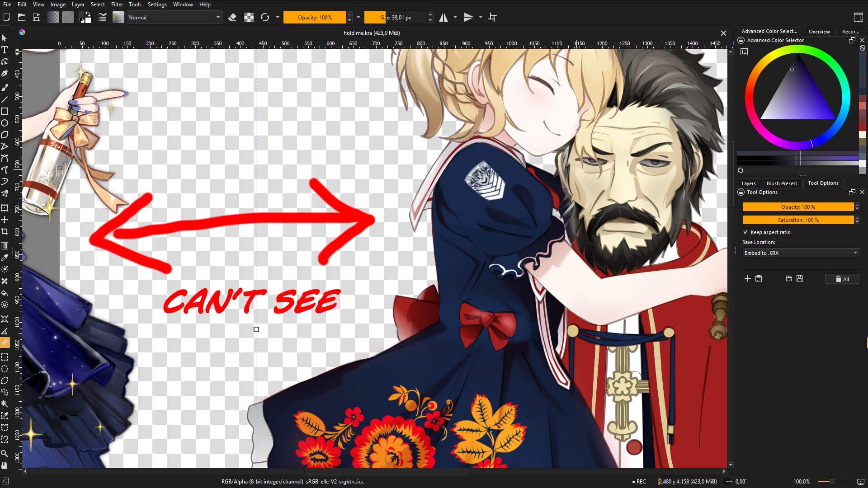Viewport: 868px width, 488px height.
Task: Select the Crop tool
Action: point(5,231)
